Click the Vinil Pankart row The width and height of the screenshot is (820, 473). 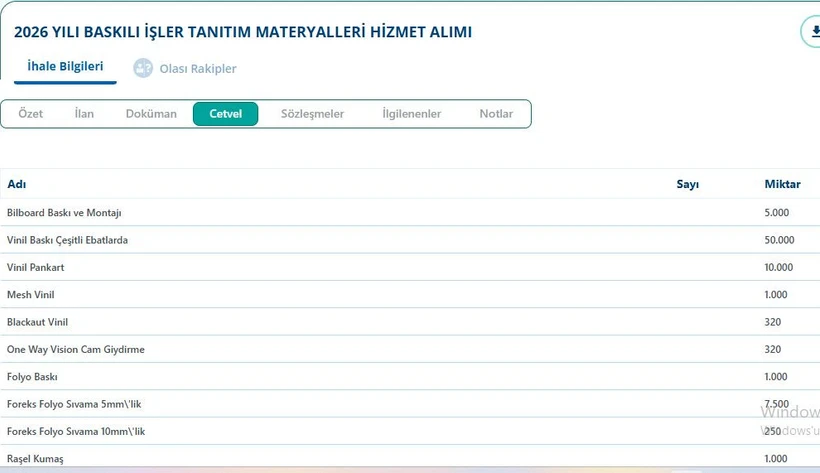click(x=410, y=267)
